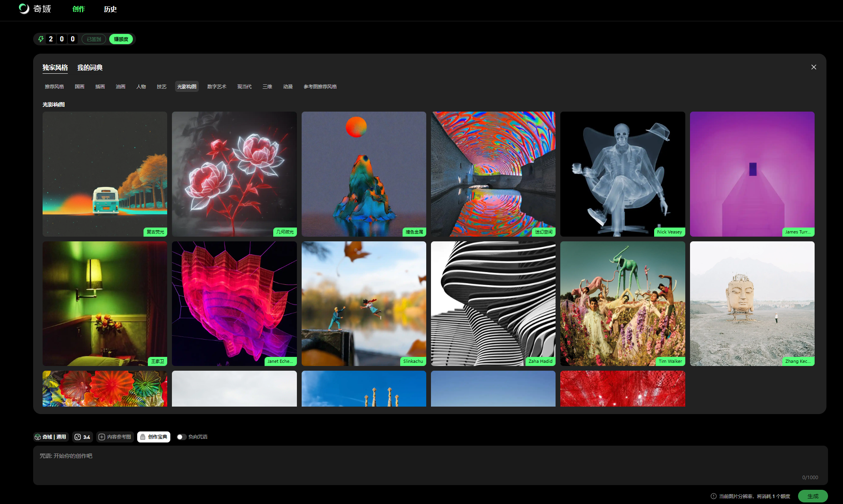Select the 国画 category
The height and width of the screenshot is (504, 843).
(x=80, y=86)
